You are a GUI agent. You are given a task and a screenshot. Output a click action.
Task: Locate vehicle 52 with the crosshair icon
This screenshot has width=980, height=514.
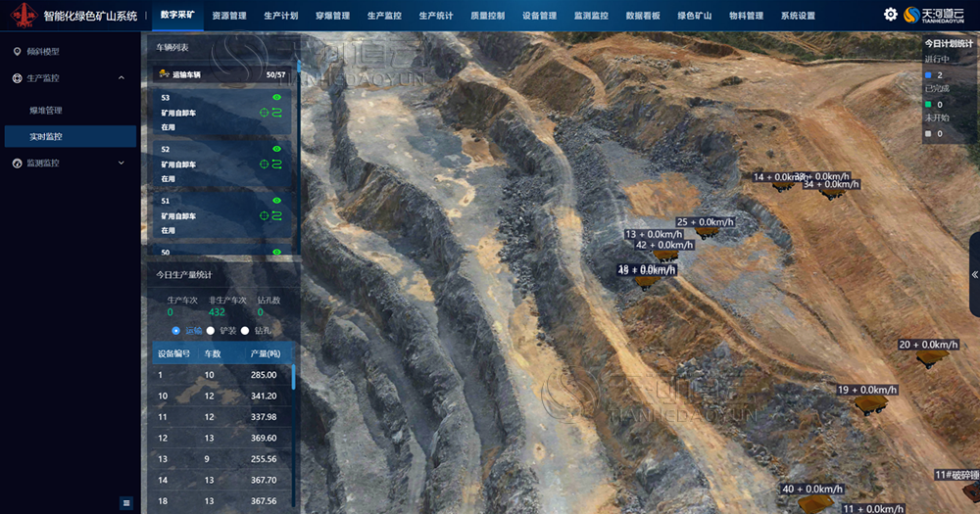click(x=264, y=164)
